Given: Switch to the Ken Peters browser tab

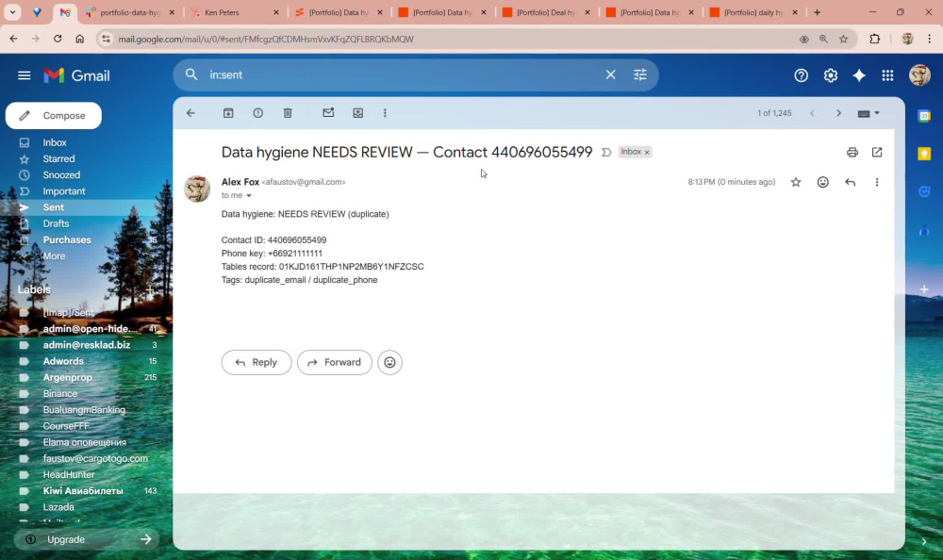Looking at the screenshot, I should pos(234,12).
